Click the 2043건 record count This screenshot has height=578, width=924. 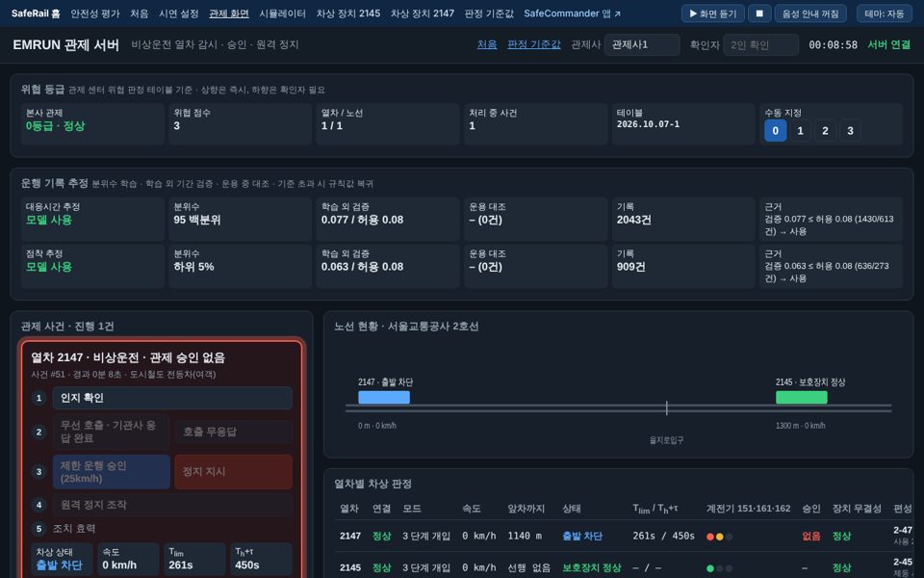[634, 220]
